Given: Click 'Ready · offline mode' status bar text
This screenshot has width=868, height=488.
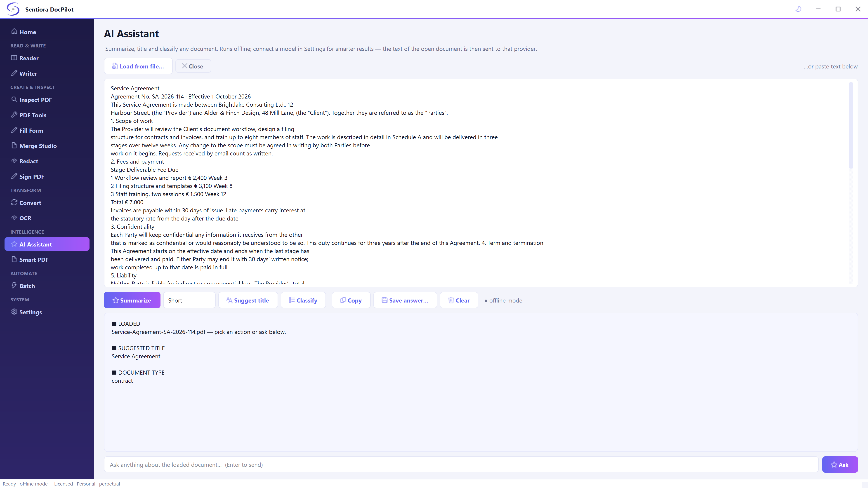Looking at the screenshot, I should click(x=25, y=484).
